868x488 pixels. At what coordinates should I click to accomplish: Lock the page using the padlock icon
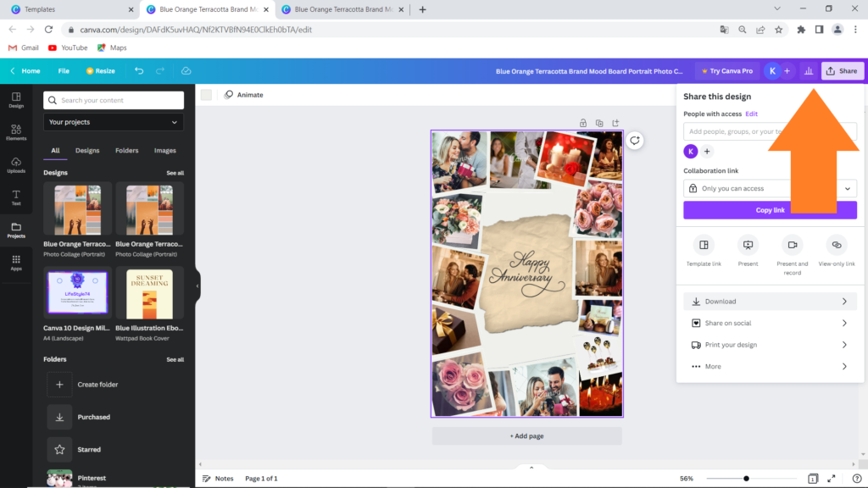(x=583, y=123)
